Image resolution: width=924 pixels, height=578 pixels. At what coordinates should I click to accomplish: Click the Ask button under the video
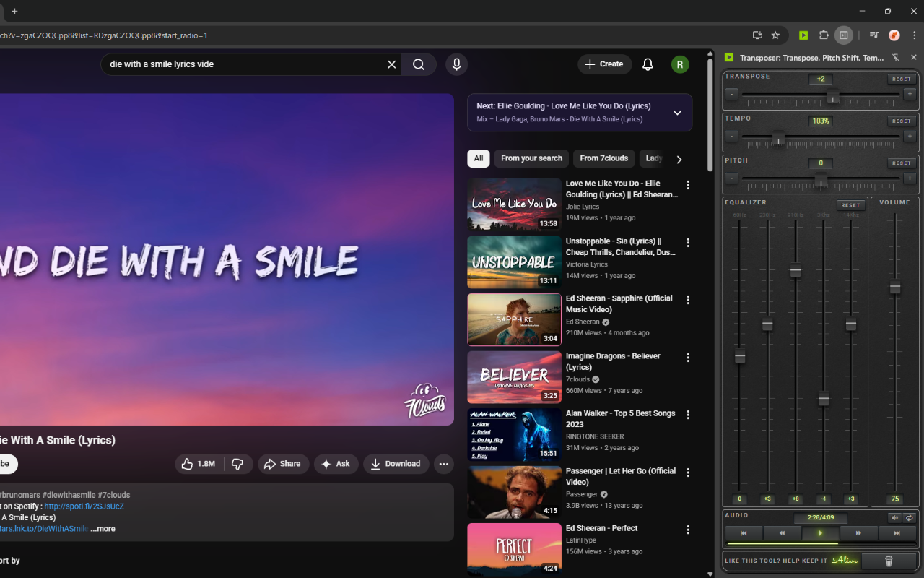pyautogui.click(x=336, y=464)
